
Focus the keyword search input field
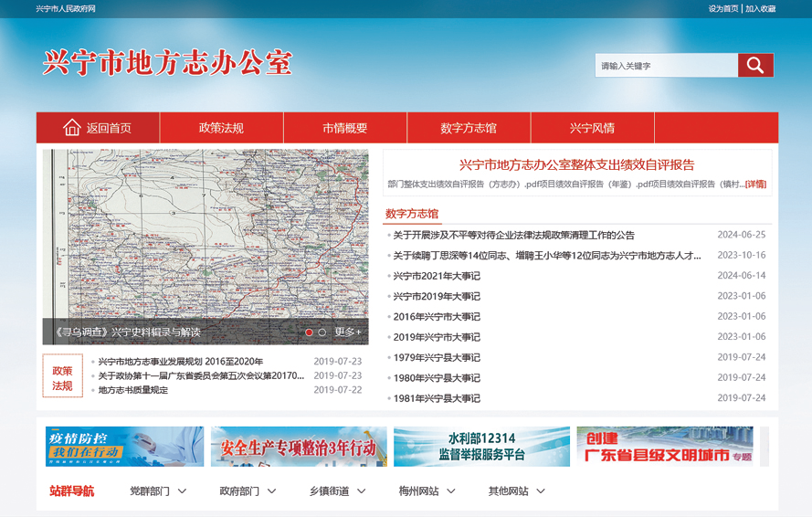pos(667,66)
